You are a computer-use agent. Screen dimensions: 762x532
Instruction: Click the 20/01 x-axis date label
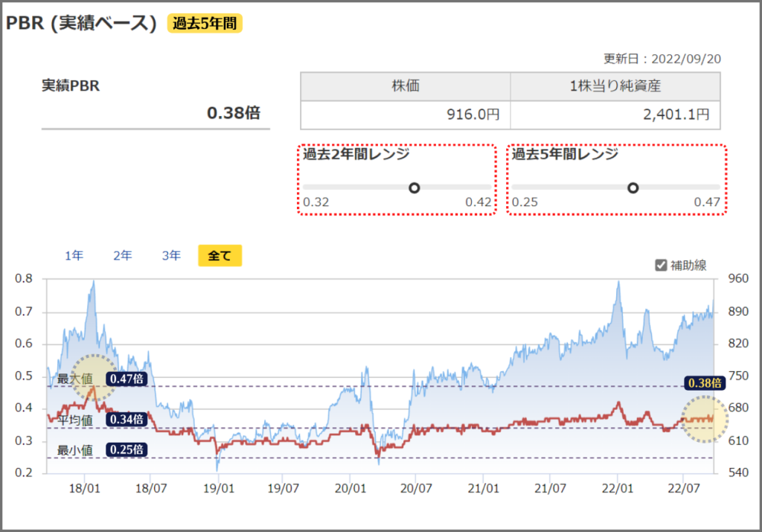click(350, 488)
